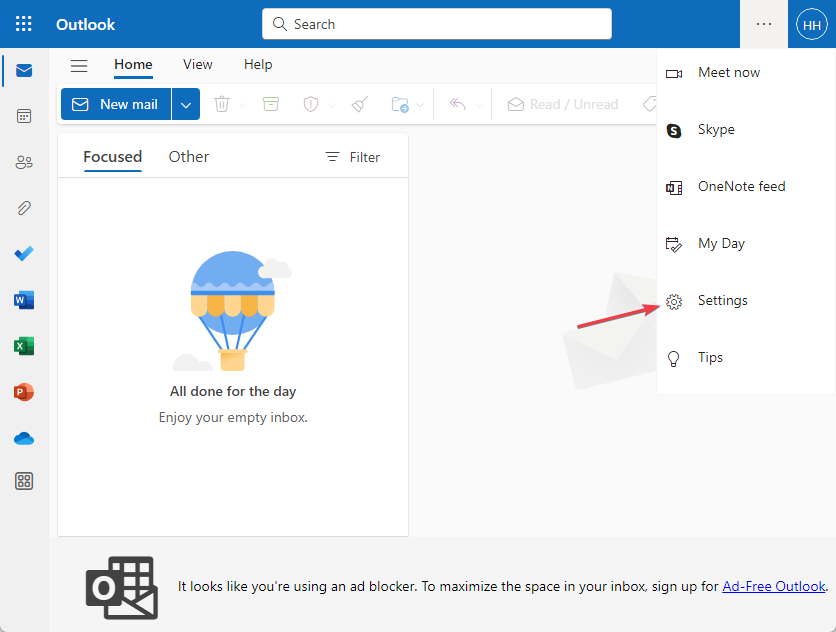836x632 pixels.
Task: Launch PowerPoint from the sidebar
Action: pos(24,393)
